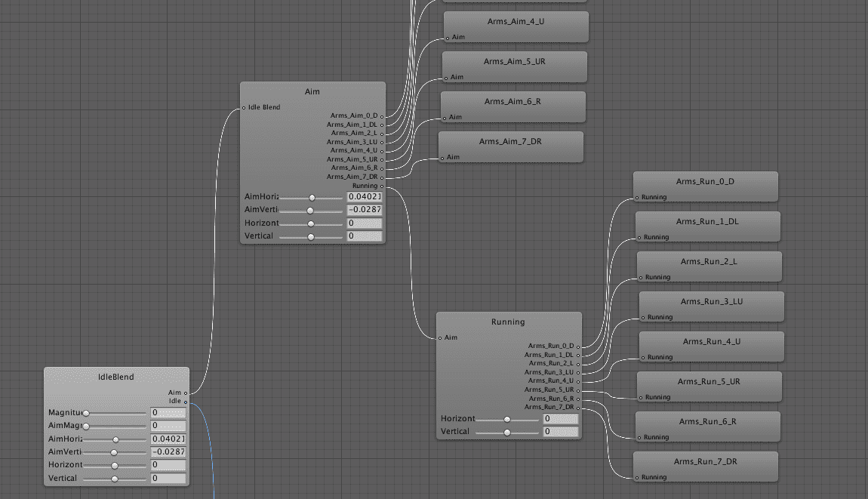This screenshot has height=499, width=868.
Task: Click the Running output port on Aim node
Action: (382, 186)
